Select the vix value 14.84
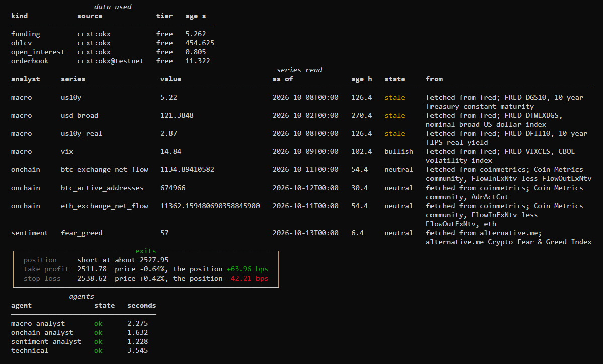Screen dimensions: 603x364 [x=171, y=151]
